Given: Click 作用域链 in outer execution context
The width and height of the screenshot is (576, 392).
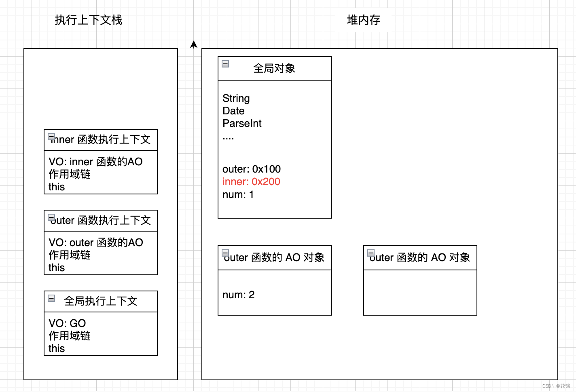Looking at the screenshot, I should (70, 255).
